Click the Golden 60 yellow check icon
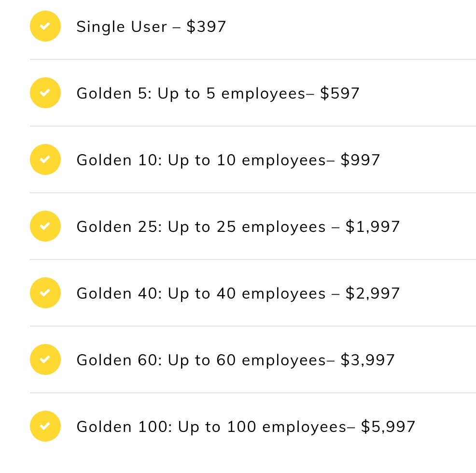 click(x=45, y=359)
